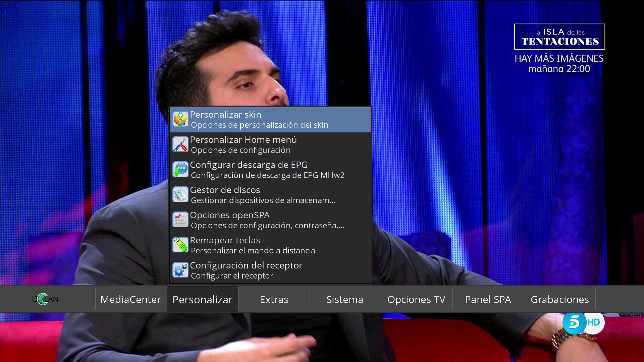Select Configurar descarga de EPG entry
Image resolution: width=644 pixels, height=362 pixels.
click(270, 170)
